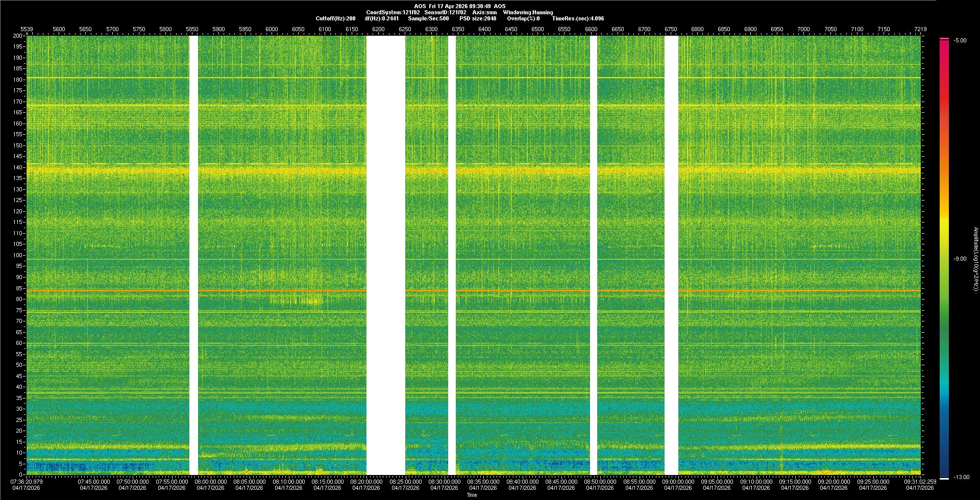Click the 200 Hz tick on frequency axis
980x500 pixels.
coord(17,36)
